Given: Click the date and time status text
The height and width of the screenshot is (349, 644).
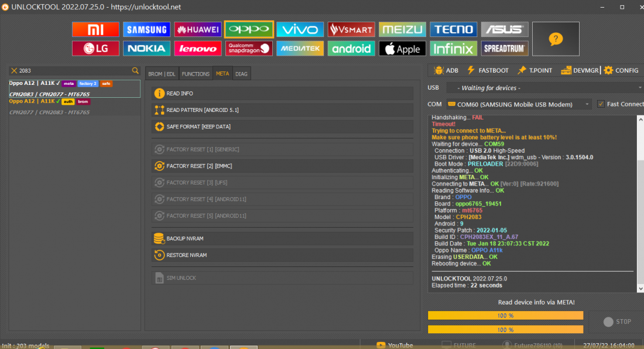Looking at the screenshot, I should point(609,345).
